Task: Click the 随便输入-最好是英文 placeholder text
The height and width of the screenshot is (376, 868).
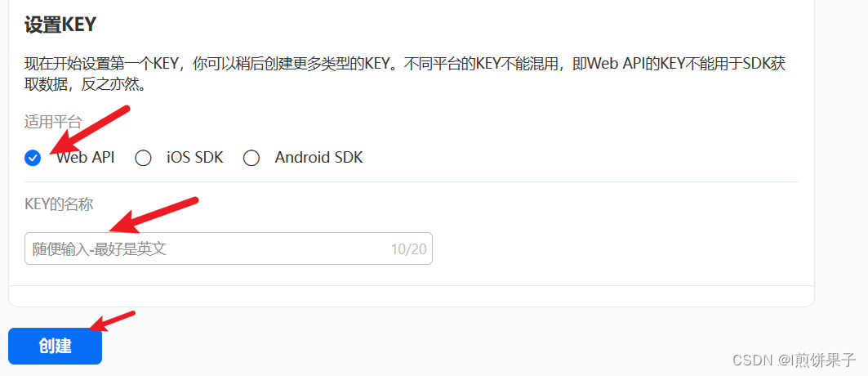Action: click(x=99, y=249)
